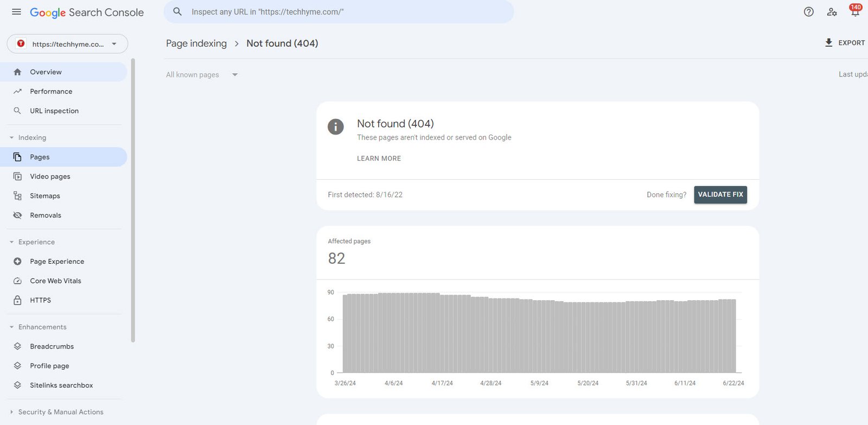Viewport: 868px width, 425px height.
Task: Click 'These pages aren't indexed' description text
Action: click(x=434, y=138)
